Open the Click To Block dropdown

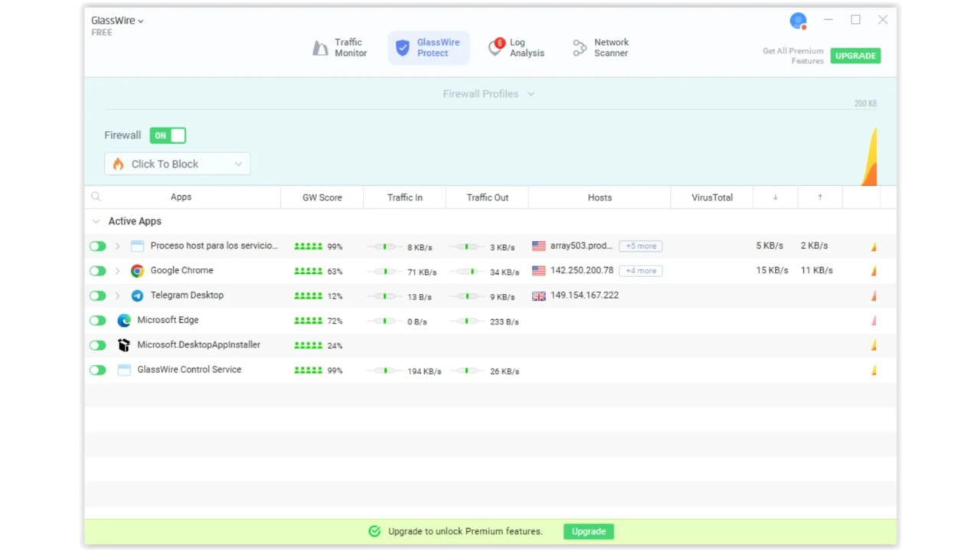coord(178,164)
